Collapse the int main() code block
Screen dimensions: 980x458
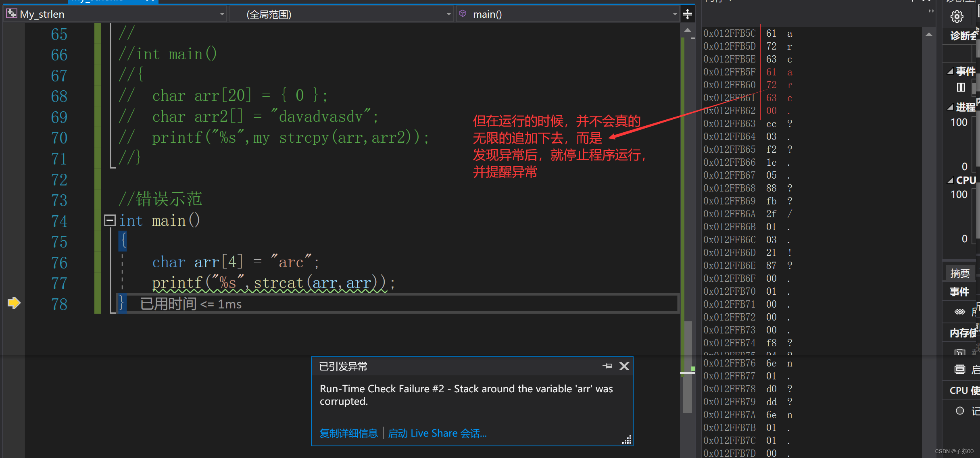pyautogui.click(x=110, y=220)
